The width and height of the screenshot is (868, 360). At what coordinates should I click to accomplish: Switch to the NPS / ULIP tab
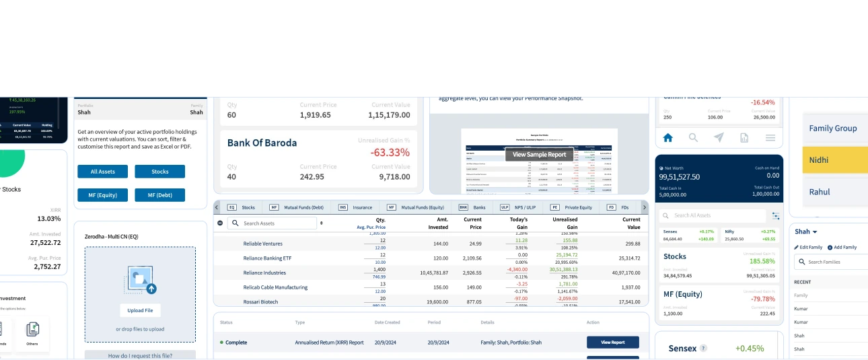(x=518, y=208)
